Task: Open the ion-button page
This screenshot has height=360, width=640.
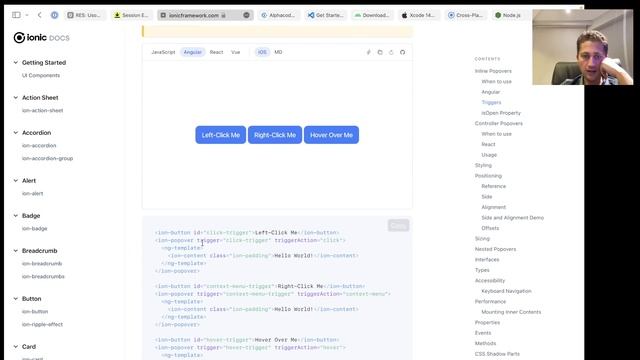Action: tap(35, 311)
